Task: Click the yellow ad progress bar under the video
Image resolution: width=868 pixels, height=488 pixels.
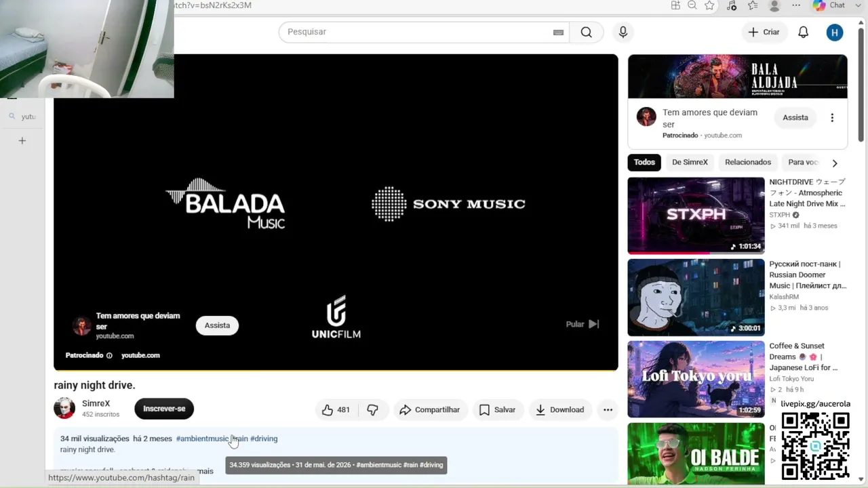Action: 336,370
